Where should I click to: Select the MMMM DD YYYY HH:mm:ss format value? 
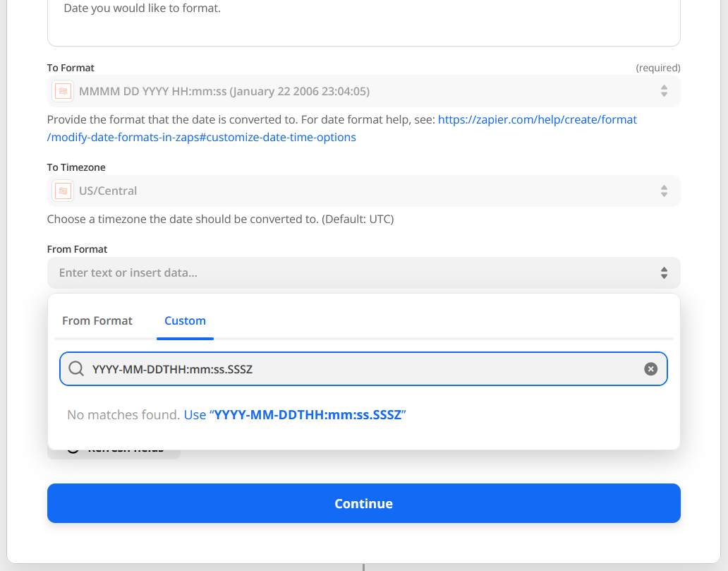[224, 91]
